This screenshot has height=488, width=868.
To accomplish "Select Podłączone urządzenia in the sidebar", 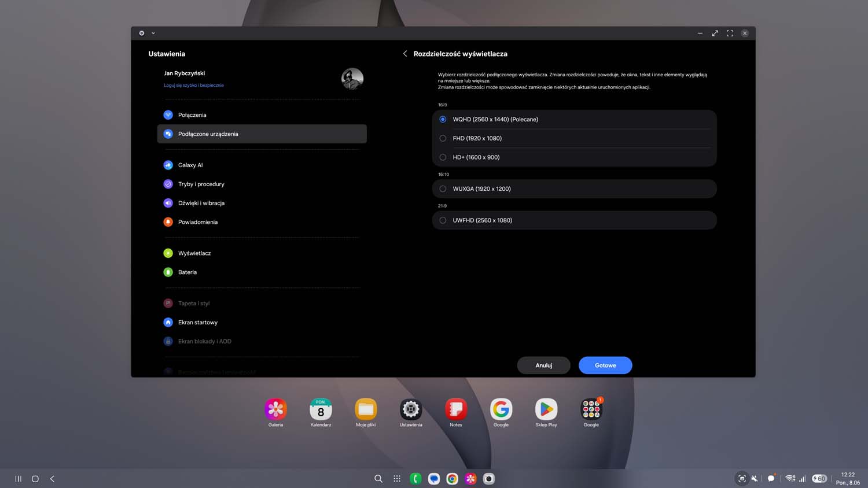I will [x=262, y=134].
